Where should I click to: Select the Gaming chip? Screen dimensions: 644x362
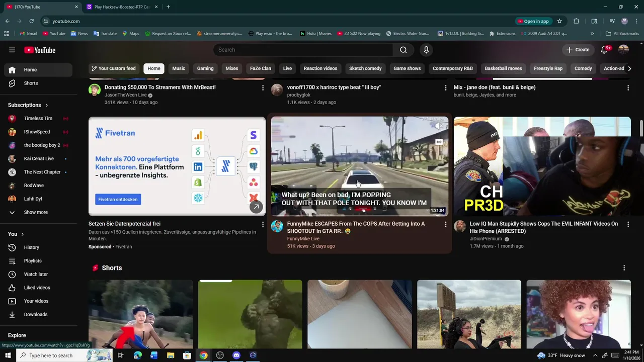click(205, 68)
